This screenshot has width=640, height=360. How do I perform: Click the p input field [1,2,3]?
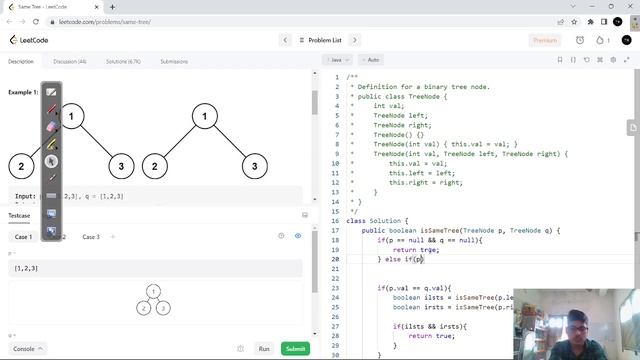(x=155, y=268)
